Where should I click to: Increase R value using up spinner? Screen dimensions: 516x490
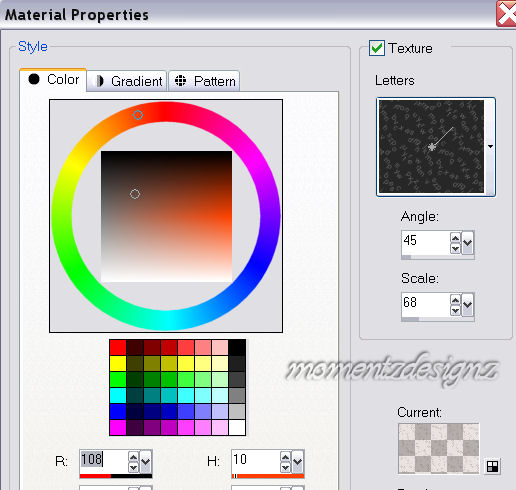pyautogui.click(x=133, y=457)
